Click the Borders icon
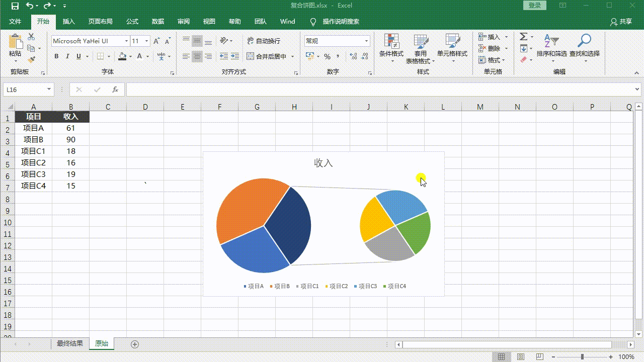The image size is (644, 362). 101,56
